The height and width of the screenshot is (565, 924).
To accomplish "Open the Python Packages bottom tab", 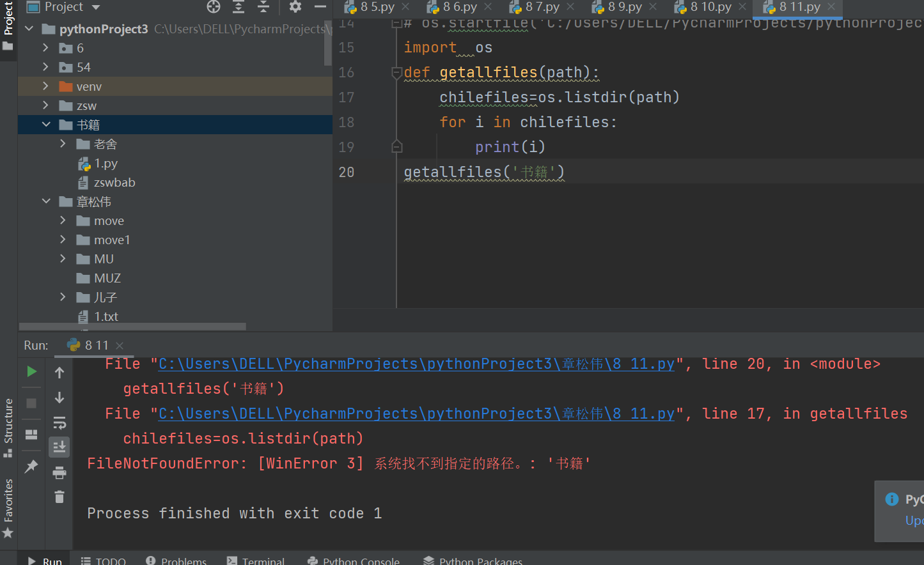I will (x=473, y=561).
